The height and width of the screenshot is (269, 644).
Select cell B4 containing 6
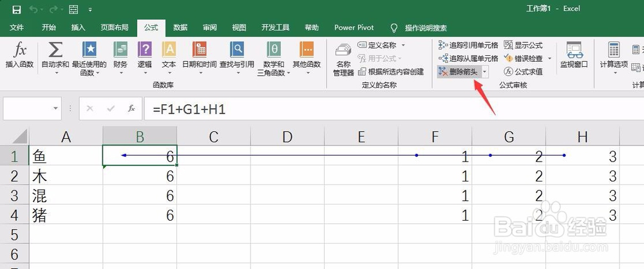140,215
